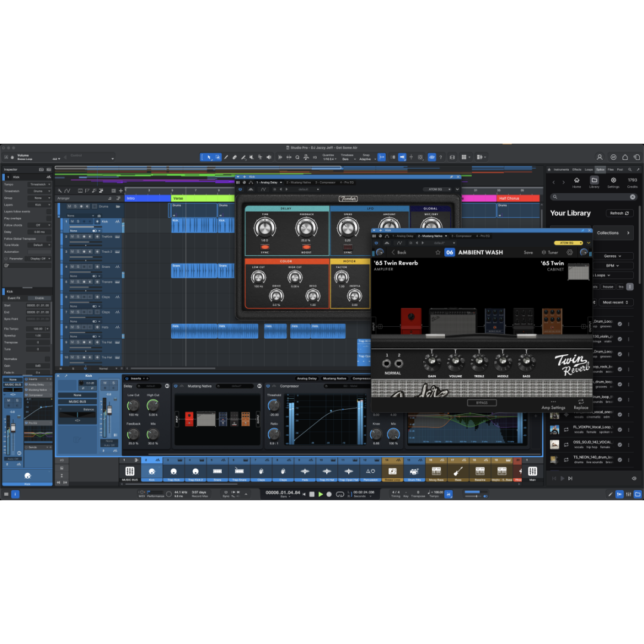644x644 pixels.
Task: Toggle the delay SYNC switch
Action: click(265, 246)
